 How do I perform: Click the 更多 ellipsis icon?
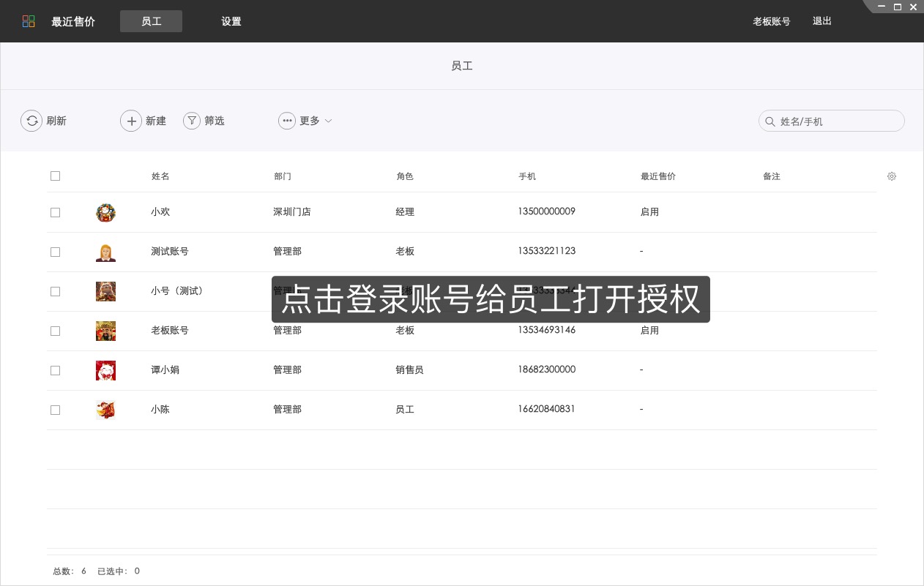pos(287,121)
